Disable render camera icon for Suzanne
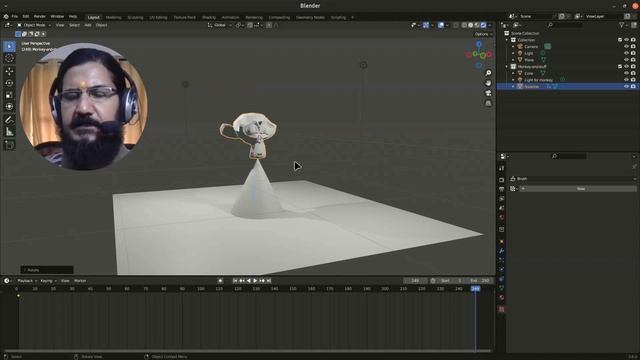Viewport: 640px width, 360px height. click(x=633, y=87)
